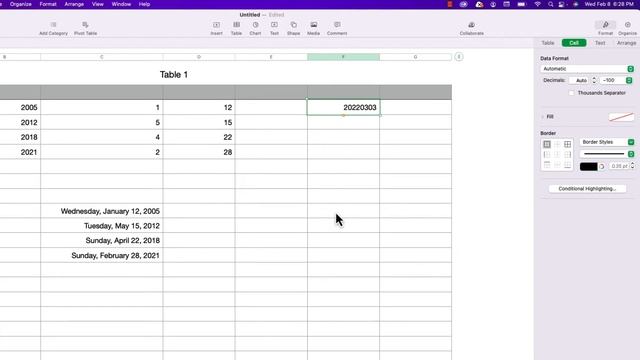640x360 pixels.
Task: Apply right border edge option
Action: point(567,154)
